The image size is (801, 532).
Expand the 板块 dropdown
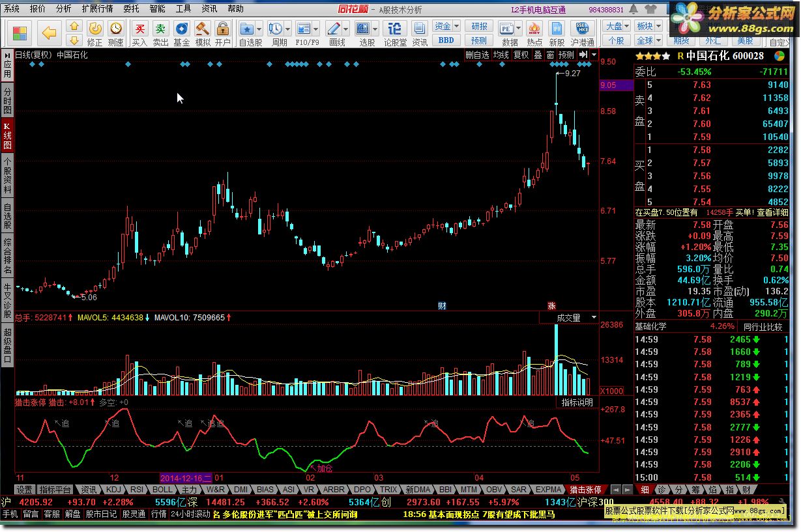pos(658,26)
